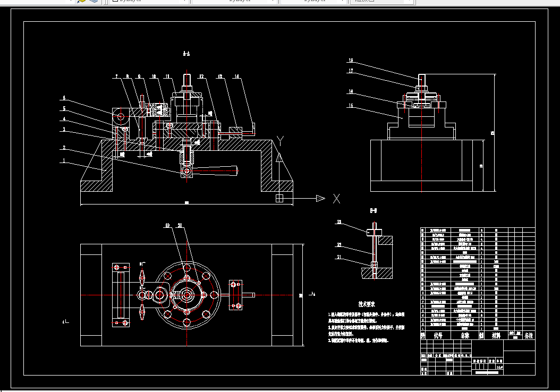Select the 材料 header in the parts table
Screen dimensions: 560x392
tap(496, 336)
